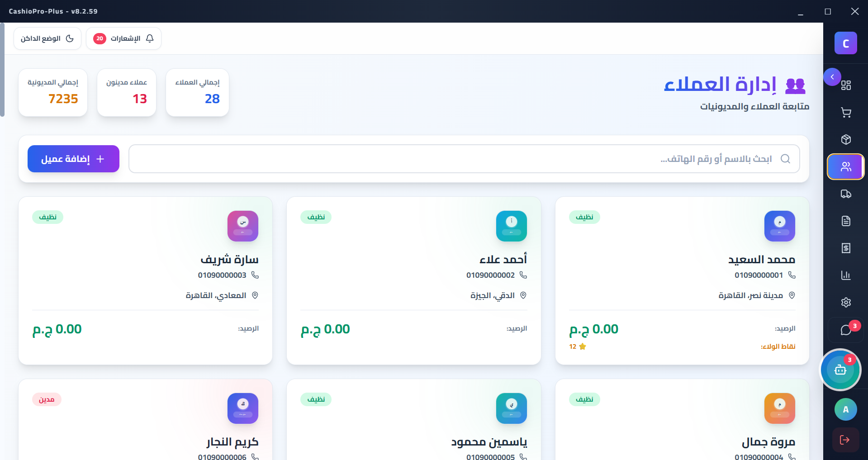Click avatar of سارة شريف card

(243, 226)
